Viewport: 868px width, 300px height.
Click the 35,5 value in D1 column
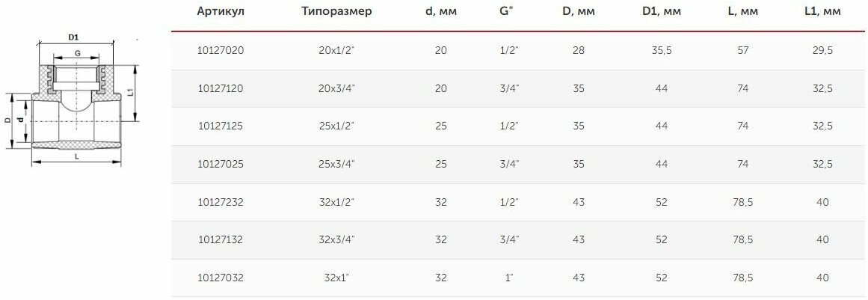662,50
